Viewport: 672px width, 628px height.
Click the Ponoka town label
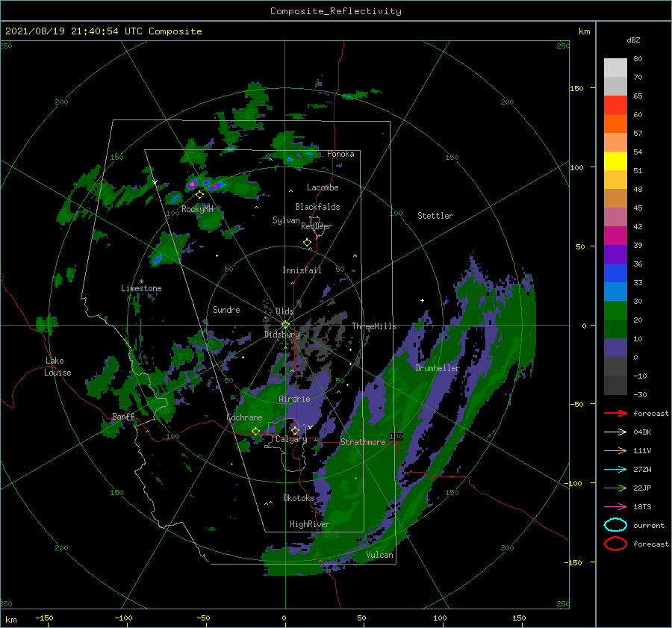(340, 154)
